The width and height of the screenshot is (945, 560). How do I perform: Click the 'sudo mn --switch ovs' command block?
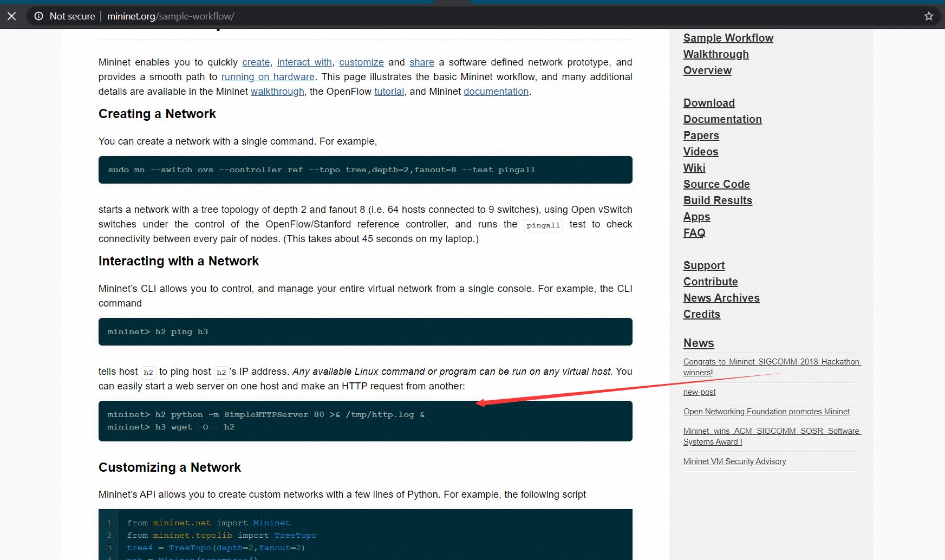click(x=366, y=170)
